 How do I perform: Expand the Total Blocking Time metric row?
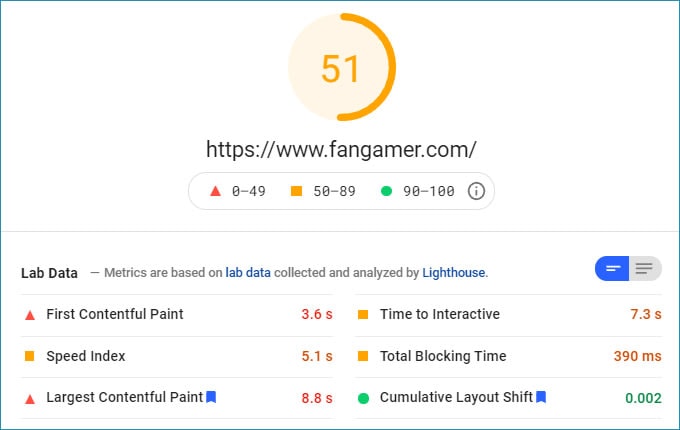(x=508, y=356)
